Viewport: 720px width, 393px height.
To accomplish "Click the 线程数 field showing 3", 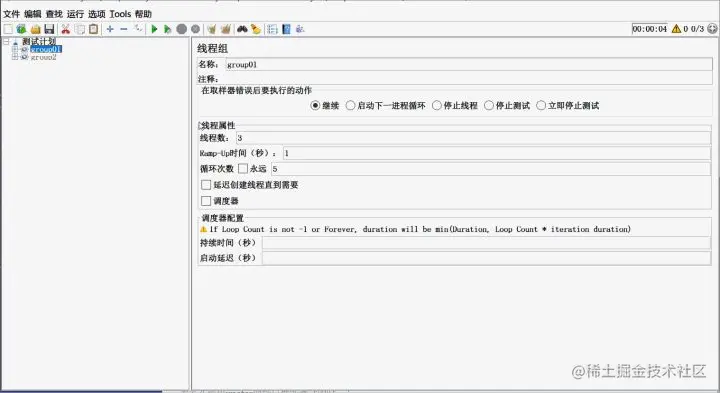I will pos(473,138).
